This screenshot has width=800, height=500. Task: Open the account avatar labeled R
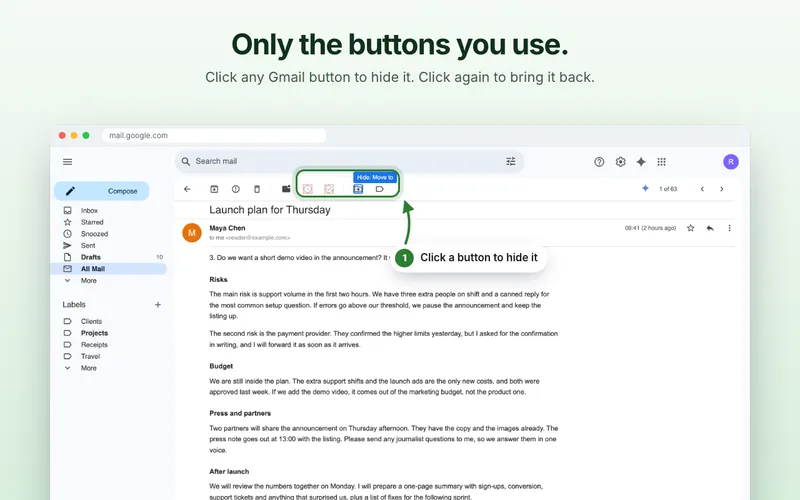click(731, 162)
